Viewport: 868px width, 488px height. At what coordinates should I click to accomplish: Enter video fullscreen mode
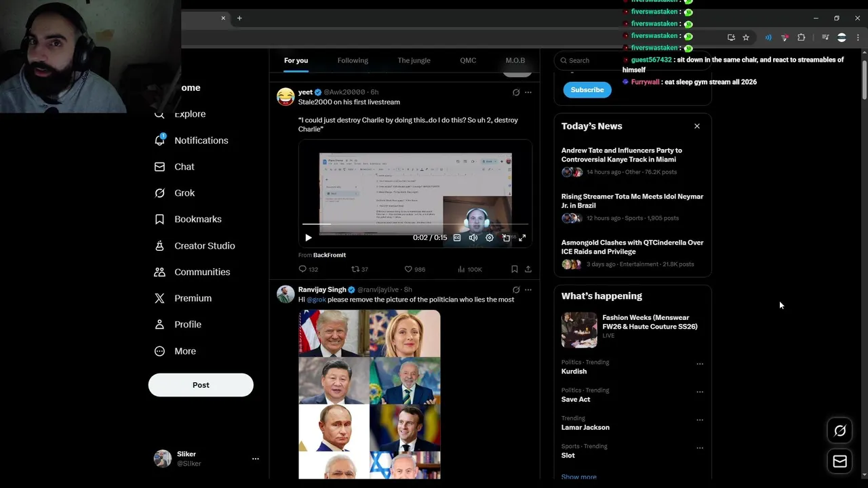click(x=522, y=238)
